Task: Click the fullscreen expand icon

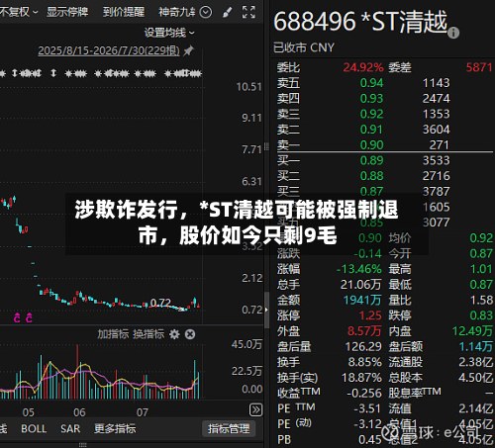Action: pyautogui.click(x=248, y=12)
